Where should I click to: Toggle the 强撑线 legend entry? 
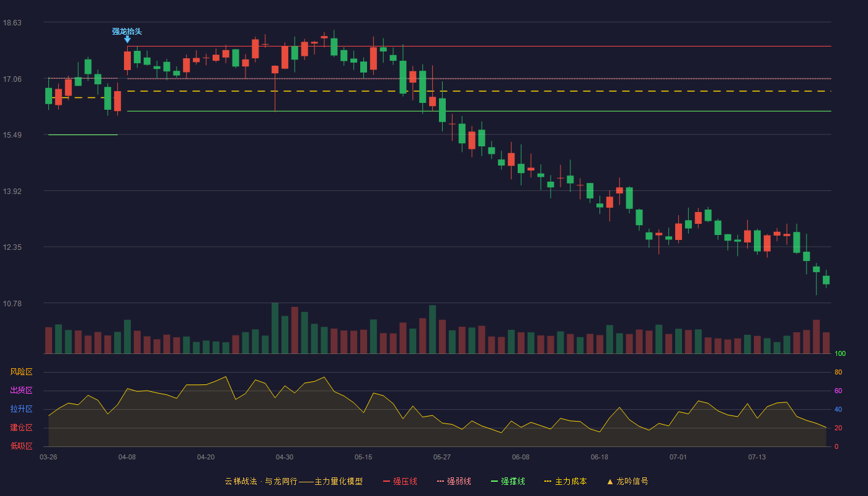(508, 481)
